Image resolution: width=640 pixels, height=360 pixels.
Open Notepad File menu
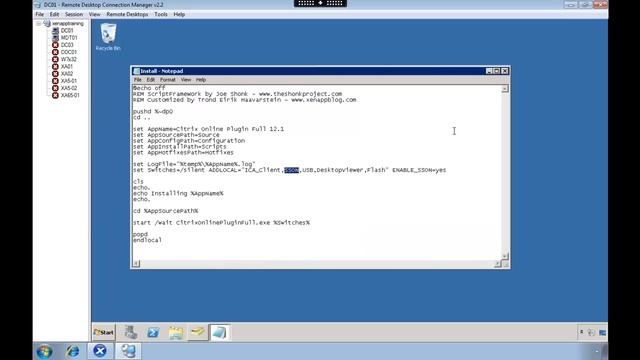(x=138, y=80)
